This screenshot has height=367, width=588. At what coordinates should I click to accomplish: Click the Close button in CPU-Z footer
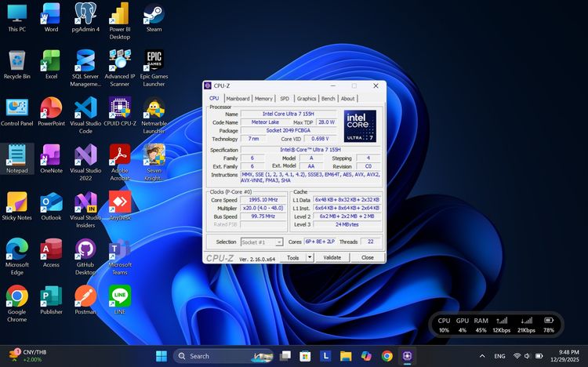[368, 257]
